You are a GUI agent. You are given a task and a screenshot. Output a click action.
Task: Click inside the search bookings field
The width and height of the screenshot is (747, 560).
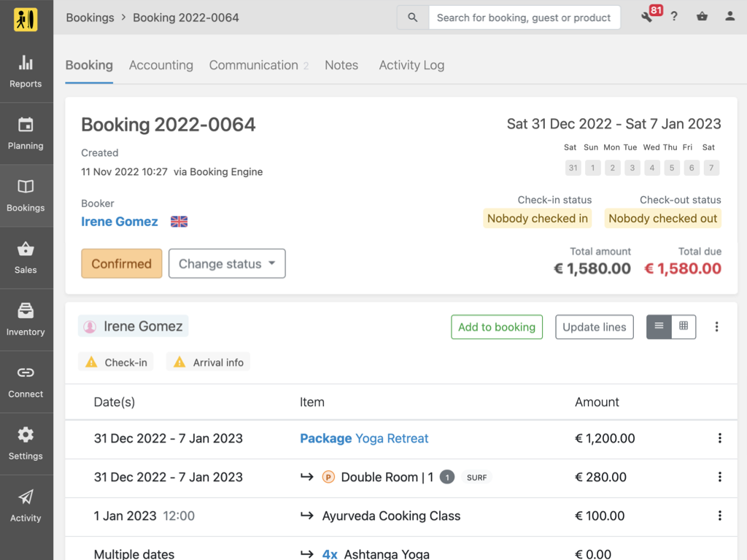[x=525, y=17]
